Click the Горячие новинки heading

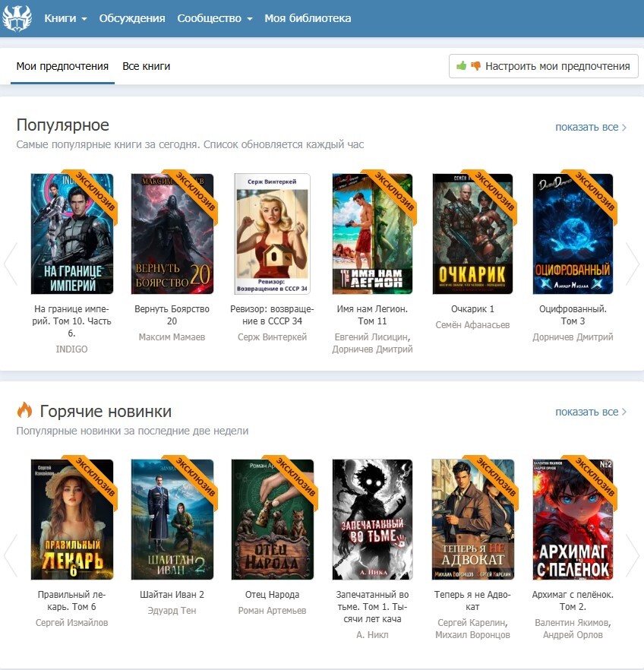(106, 412)
